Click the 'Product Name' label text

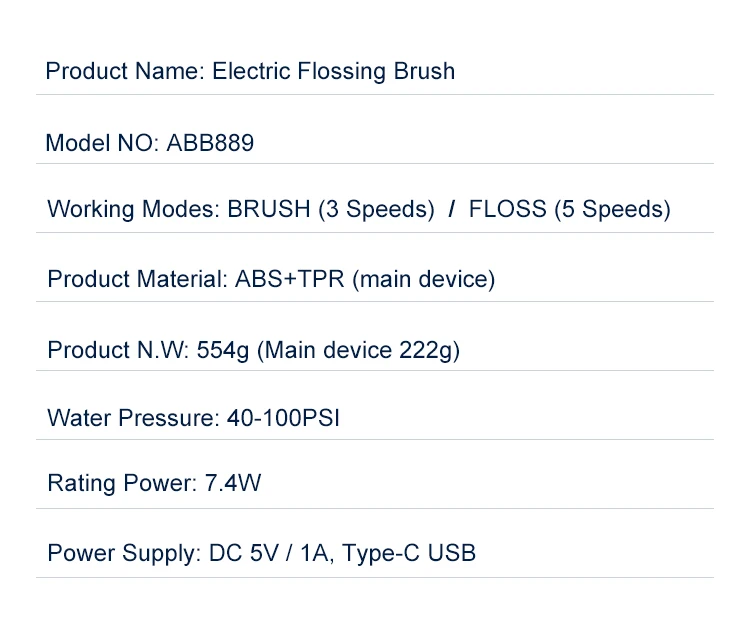click(124, 72)
